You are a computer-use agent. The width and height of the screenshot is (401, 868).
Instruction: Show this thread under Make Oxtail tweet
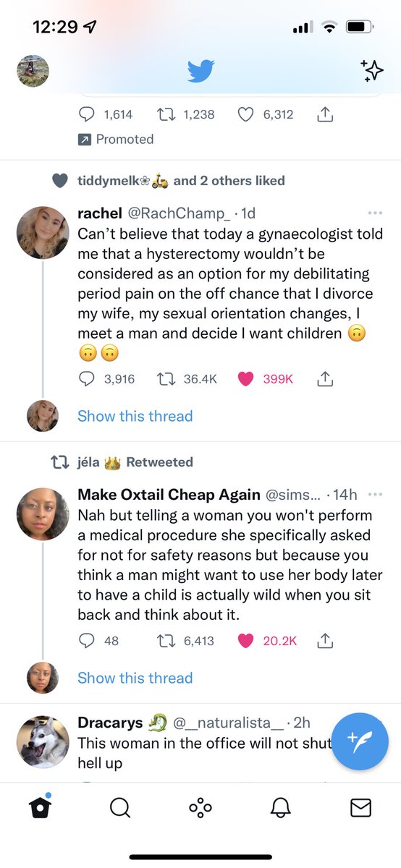(135, 678)
